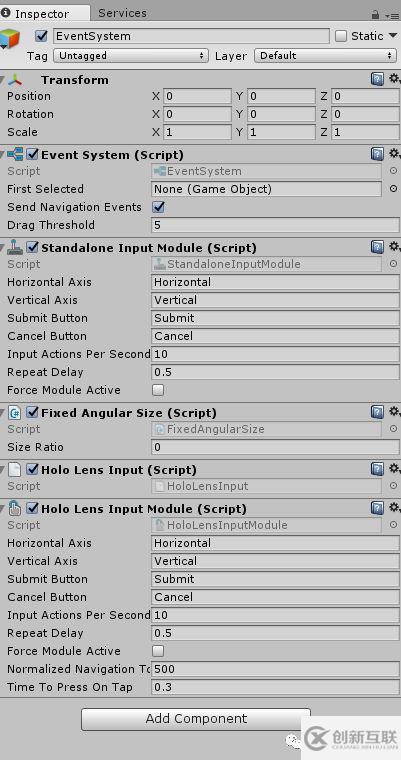Collapse the Transform component foldout

click(x=2, y=80)
